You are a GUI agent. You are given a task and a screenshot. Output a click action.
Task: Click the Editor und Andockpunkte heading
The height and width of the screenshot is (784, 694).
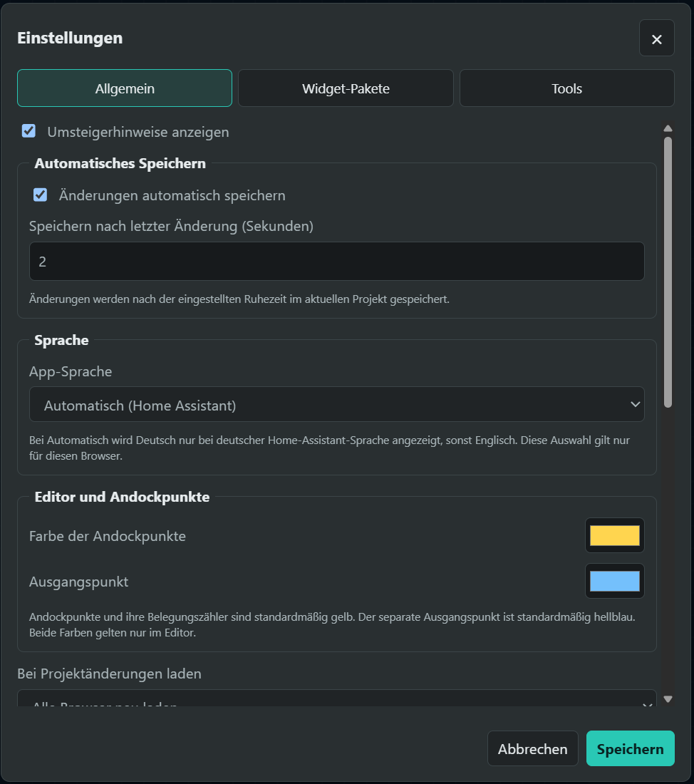coord(122,497)
